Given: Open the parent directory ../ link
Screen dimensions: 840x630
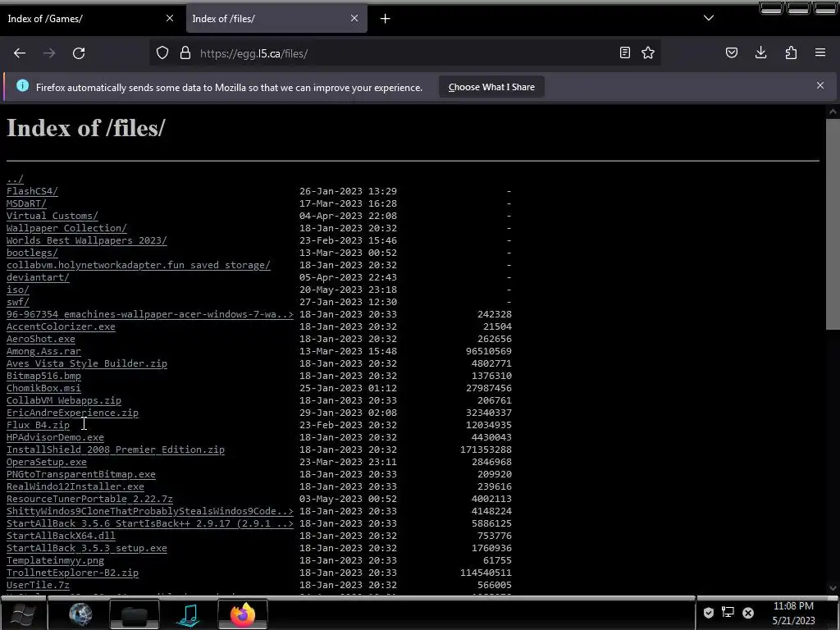Looking at the screenshot, I should point(15,179).
